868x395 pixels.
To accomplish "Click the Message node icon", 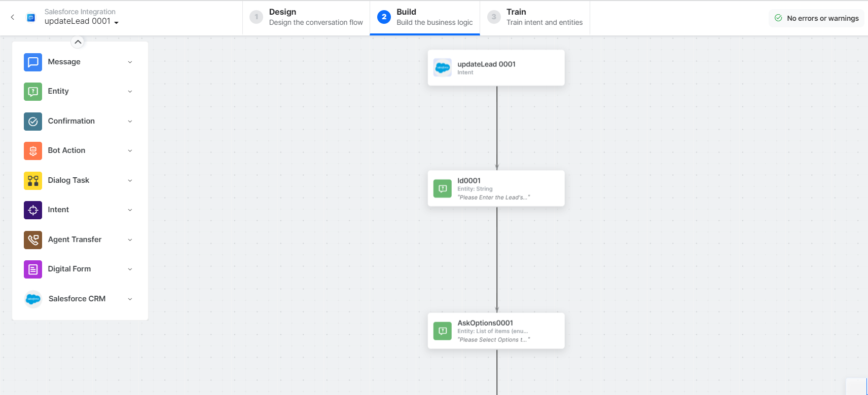I will click(x=33, y=62).
